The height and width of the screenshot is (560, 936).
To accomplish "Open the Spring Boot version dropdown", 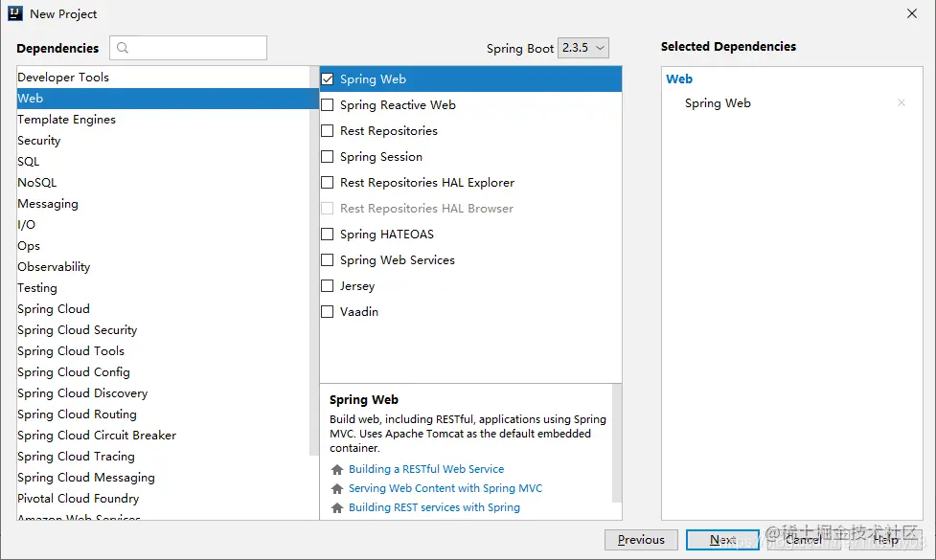I will (582, 48).
